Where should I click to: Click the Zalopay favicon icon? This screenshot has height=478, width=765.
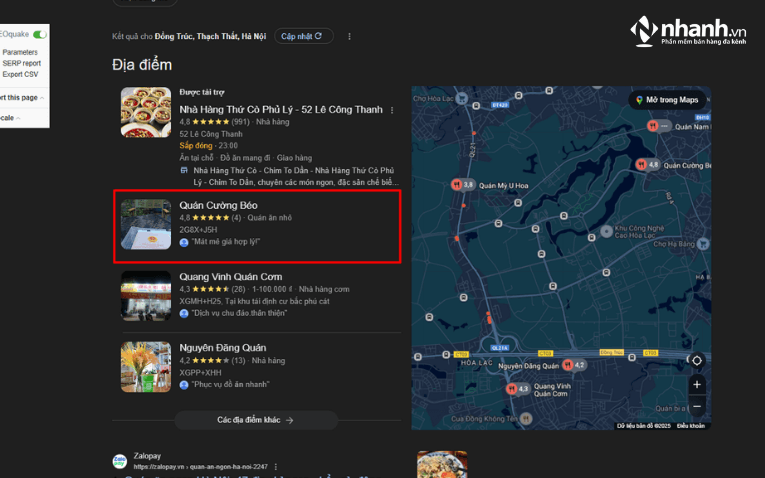(120, 461)
